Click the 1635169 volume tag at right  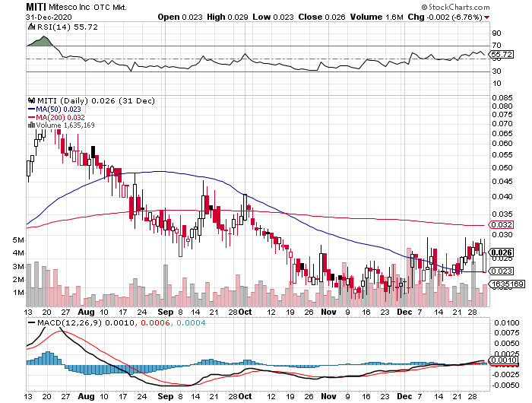point(507,284)
